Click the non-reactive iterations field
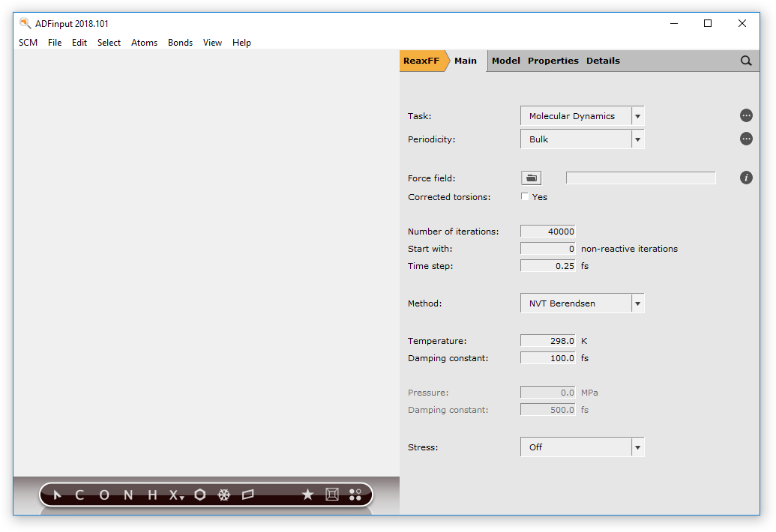This screenshot has height=532, width=776. [x=548, y=248]
